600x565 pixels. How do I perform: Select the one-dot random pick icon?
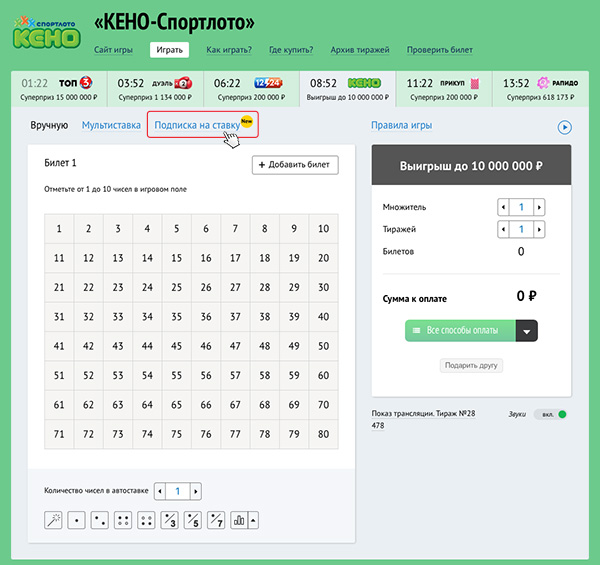[x=77, y=520]
